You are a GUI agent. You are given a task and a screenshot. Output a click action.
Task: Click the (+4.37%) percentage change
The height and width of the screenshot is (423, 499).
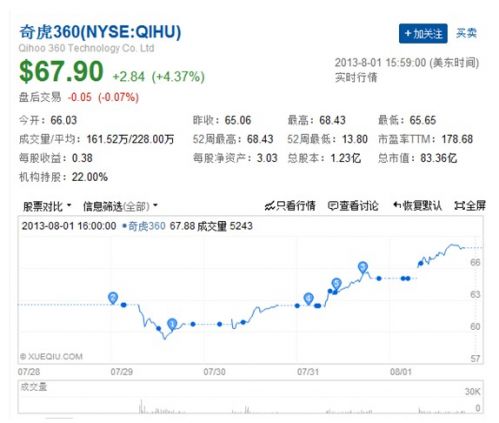point(178,77)
